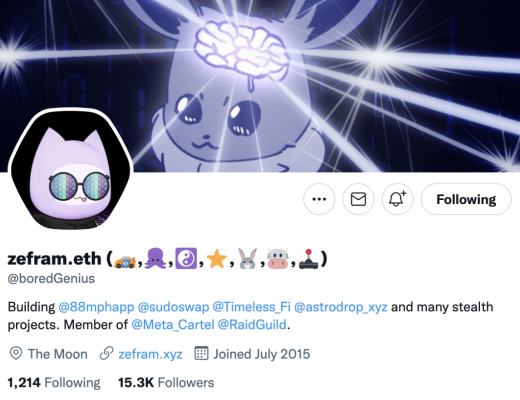Open the @sudoswap mention link

173,307
